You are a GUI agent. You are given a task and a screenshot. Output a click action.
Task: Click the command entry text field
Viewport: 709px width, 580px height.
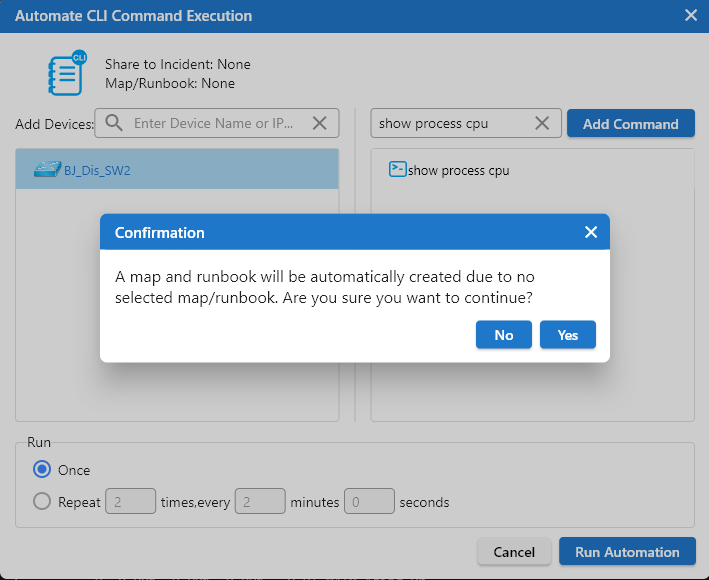[450, 123]
